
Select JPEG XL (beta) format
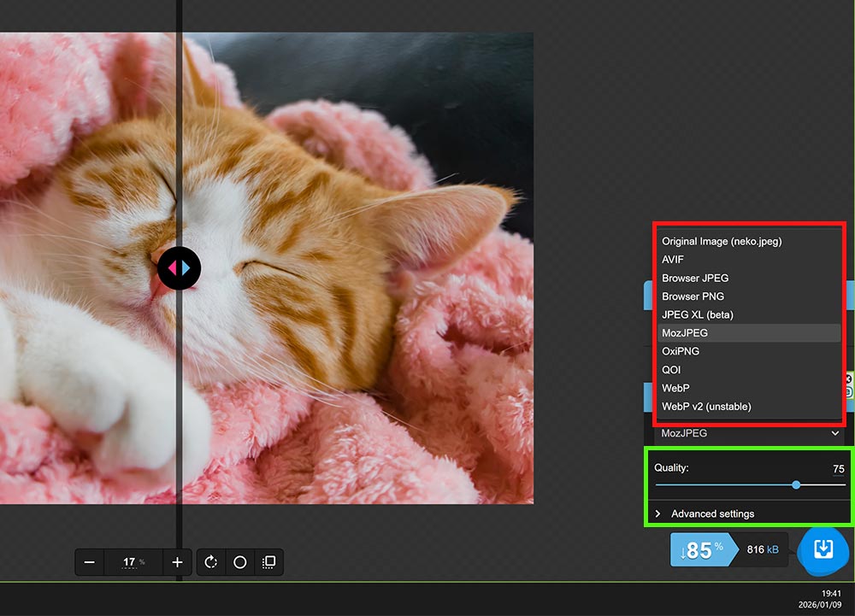(749, 314)
